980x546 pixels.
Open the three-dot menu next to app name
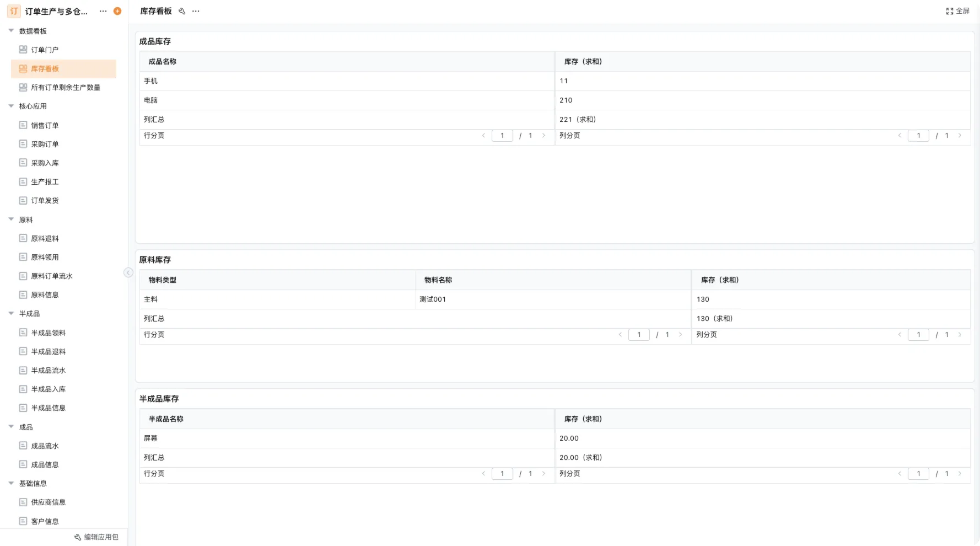tap(103, 11)
